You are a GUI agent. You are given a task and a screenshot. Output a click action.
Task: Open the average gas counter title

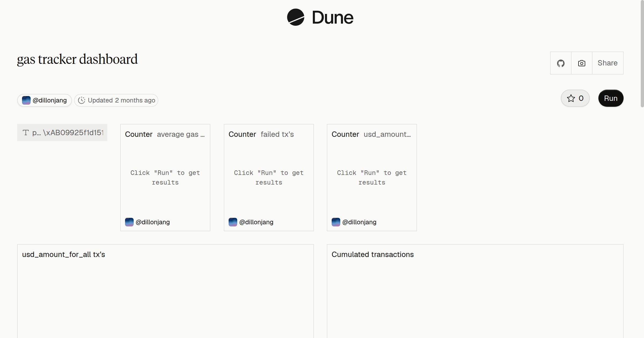181,134
